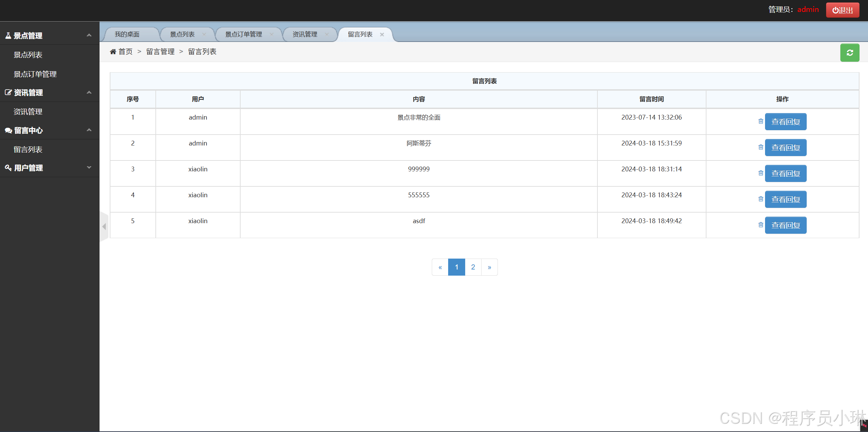Close the 留言列表 tab with X
This screenshot has height=432, width=868.
(382, 34)
